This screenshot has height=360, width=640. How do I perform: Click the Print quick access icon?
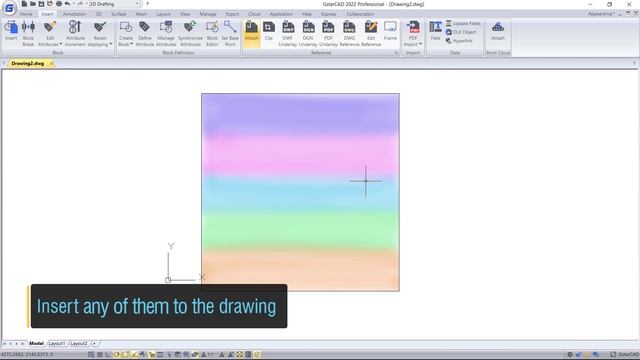pos(59,4)
